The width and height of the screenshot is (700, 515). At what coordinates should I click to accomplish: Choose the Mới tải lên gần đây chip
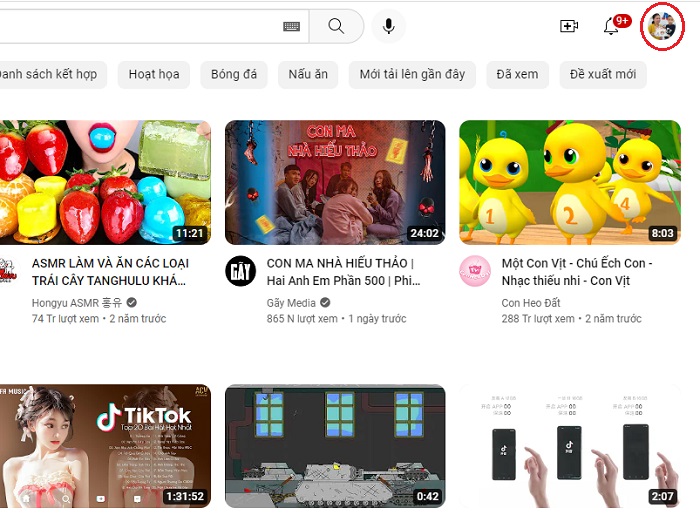click(412, 74)
